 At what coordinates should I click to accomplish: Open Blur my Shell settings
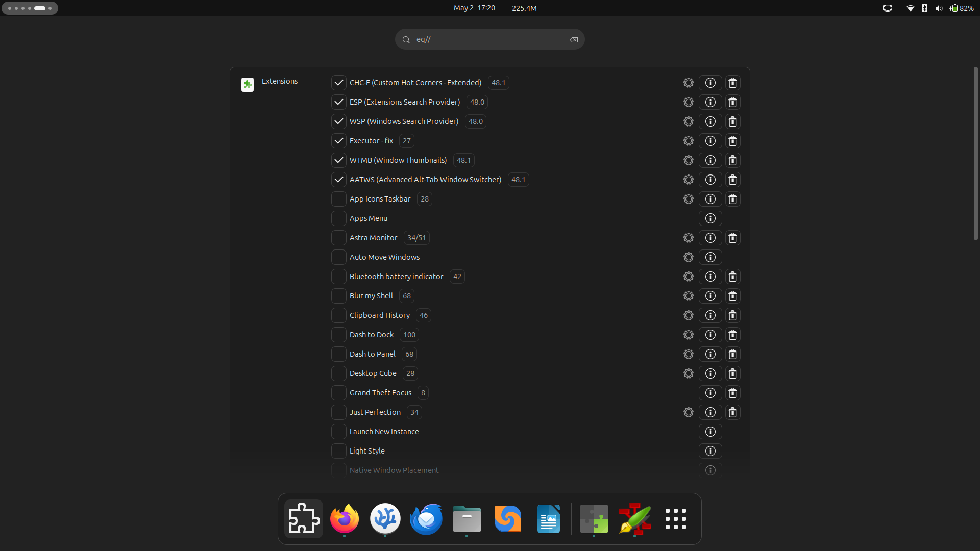[x=688, y=296]
